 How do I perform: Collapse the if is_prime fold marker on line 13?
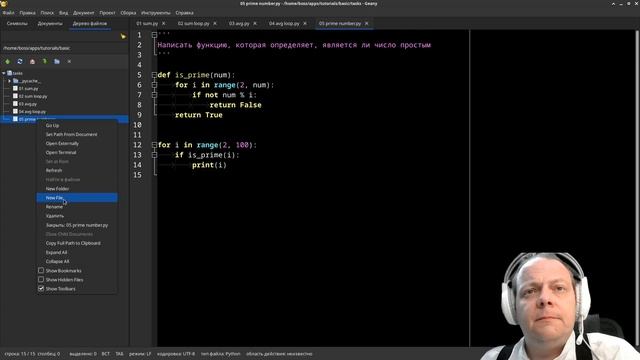tap(154, 155)
